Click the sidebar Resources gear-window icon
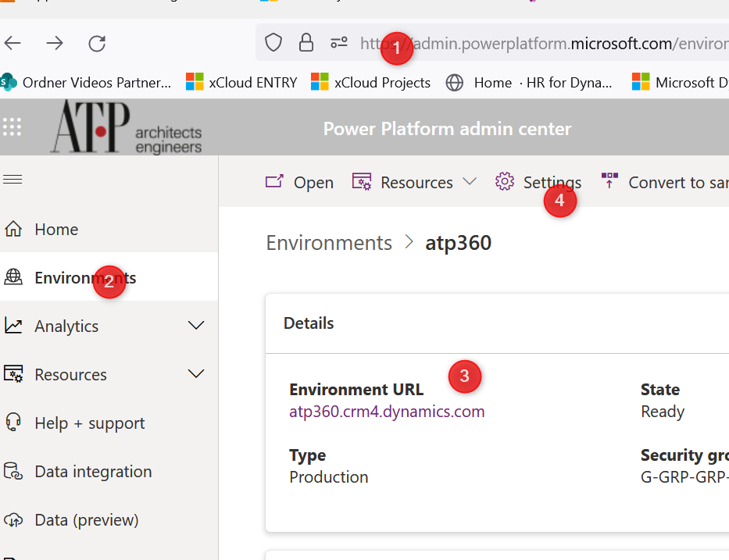Screen dimensions: 729x560 [13, 373]
